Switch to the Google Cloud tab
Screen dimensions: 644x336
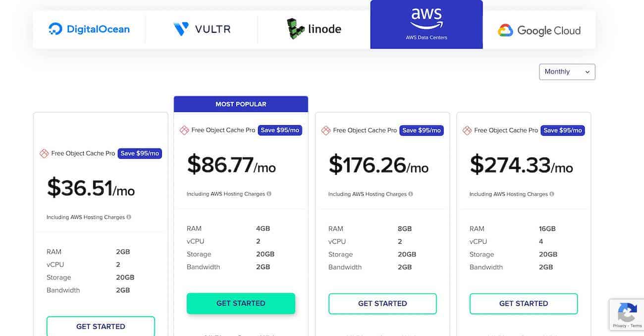click(x=539, y=30)
